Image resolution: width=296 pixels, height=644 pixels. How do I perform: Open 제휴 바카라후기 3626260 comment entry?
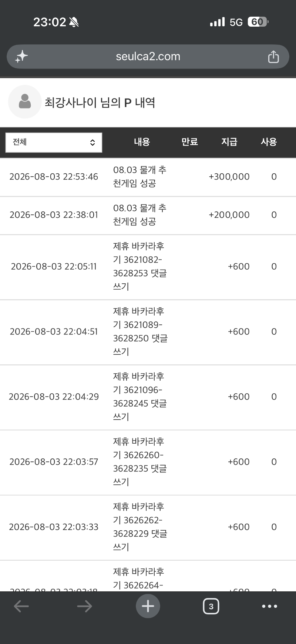coord(148,462)
